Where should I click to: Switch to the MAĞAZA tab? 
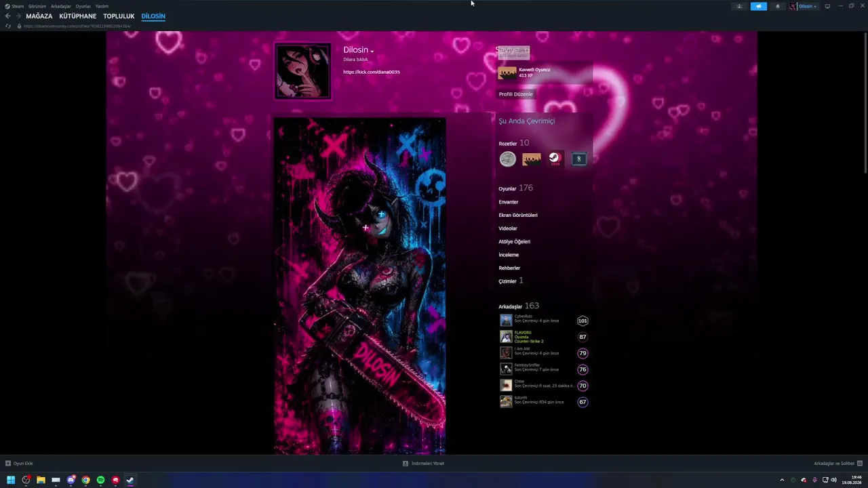click(39, 16)
